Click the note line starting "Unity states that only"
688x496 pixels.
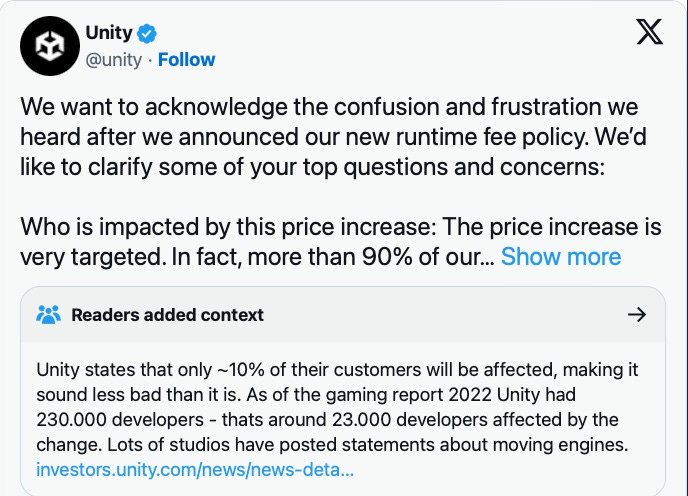337,370
